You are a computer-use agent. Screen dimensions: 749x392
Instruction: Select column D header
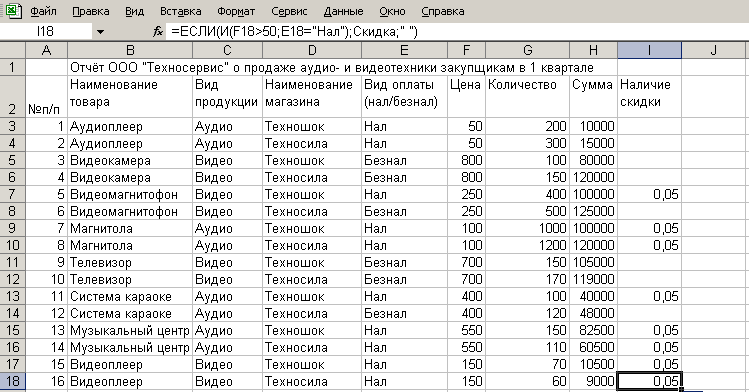pyautogui.click(x=312, y=50)
